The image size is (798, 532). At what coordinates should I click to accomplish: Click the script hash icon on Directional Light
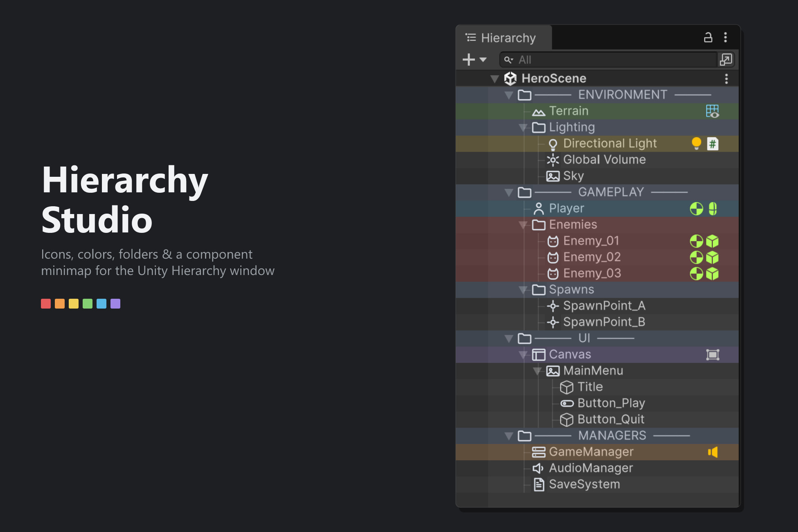712,144
